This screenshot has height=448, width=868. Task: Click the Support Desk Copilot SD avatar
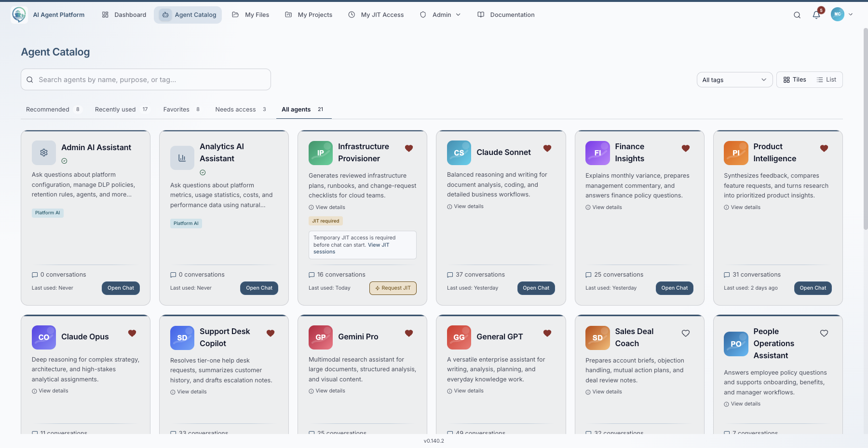(182, 338)
